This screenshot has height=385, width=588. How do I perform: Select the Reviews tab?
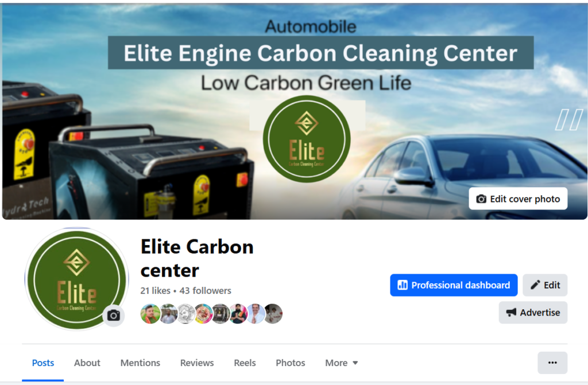(x=197, y=363)
